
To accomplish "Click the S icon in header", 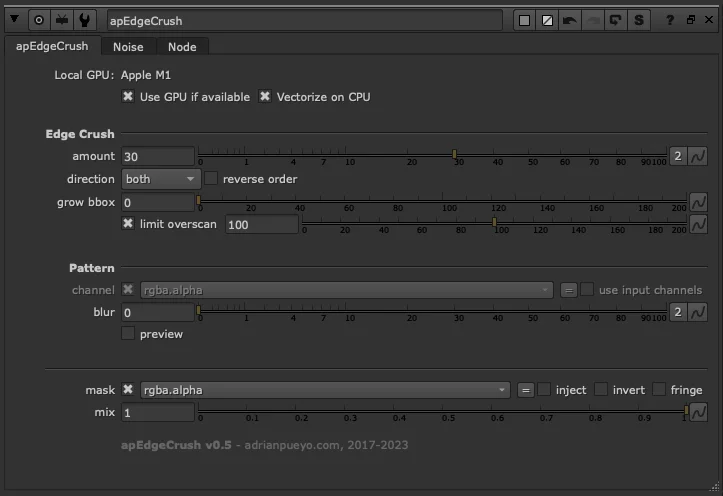I will click(639, 20).
